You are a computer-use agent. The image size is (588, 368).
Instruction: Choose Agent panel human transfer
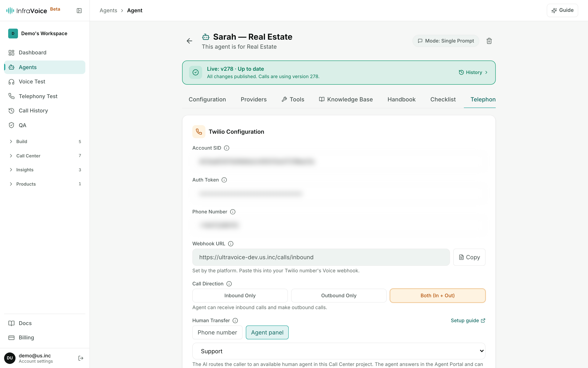click(267, 332)
